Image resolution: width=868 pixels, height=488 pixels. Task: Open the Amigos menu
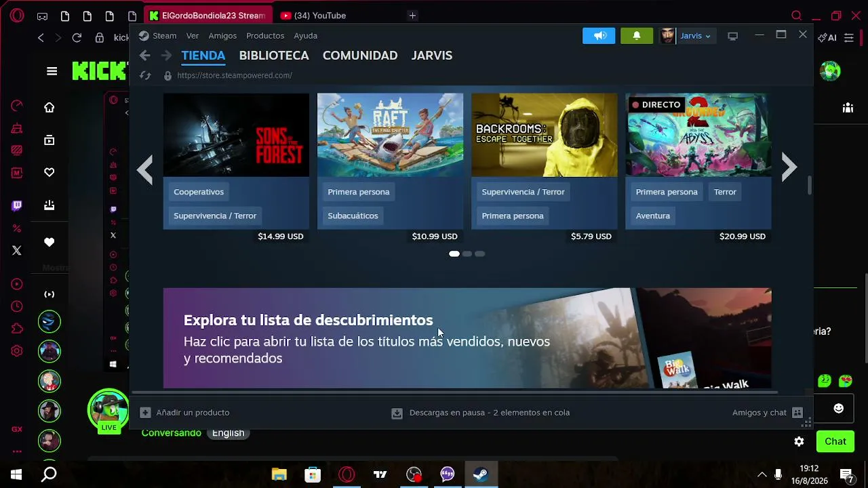pyautogui.click(x=222, y=36)
